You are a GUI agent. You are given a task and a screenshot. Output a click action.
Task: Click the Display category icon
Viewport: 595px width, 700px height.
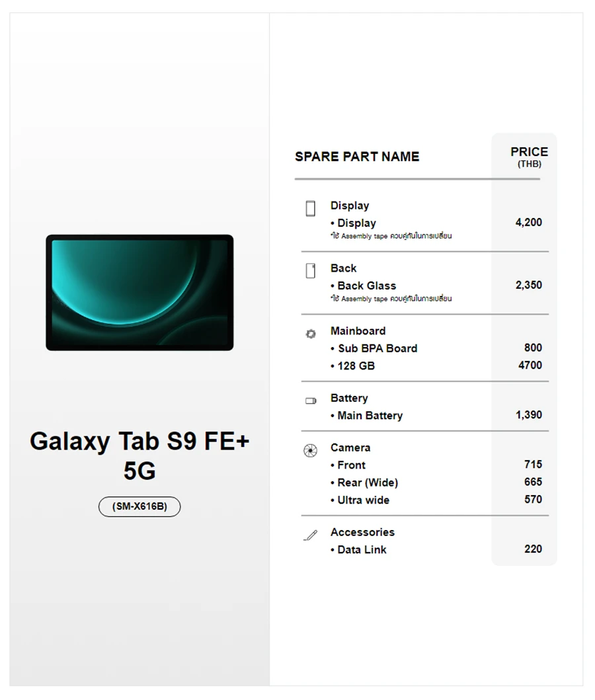coord(311,209)
